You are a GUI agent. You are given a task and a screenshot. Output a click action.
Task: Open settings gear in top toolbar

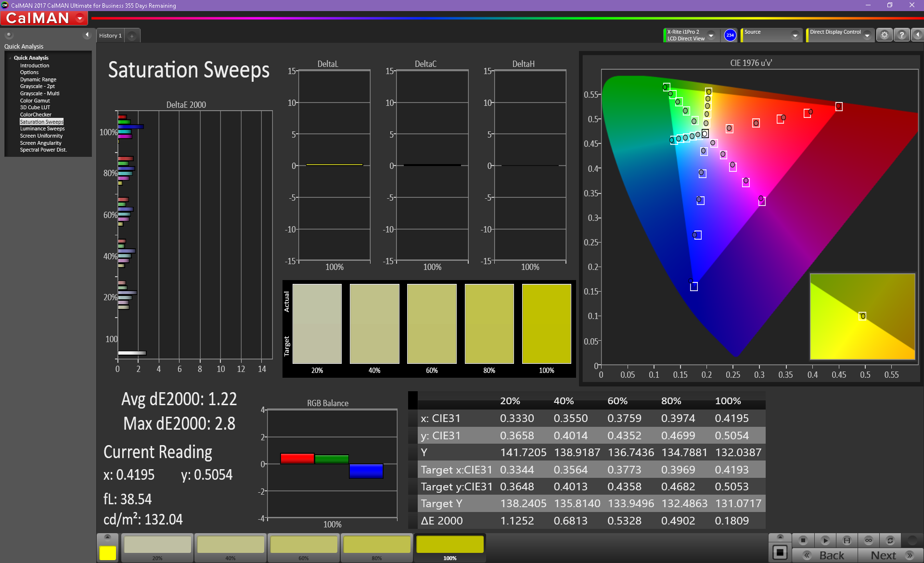click(x=884, y=35)
